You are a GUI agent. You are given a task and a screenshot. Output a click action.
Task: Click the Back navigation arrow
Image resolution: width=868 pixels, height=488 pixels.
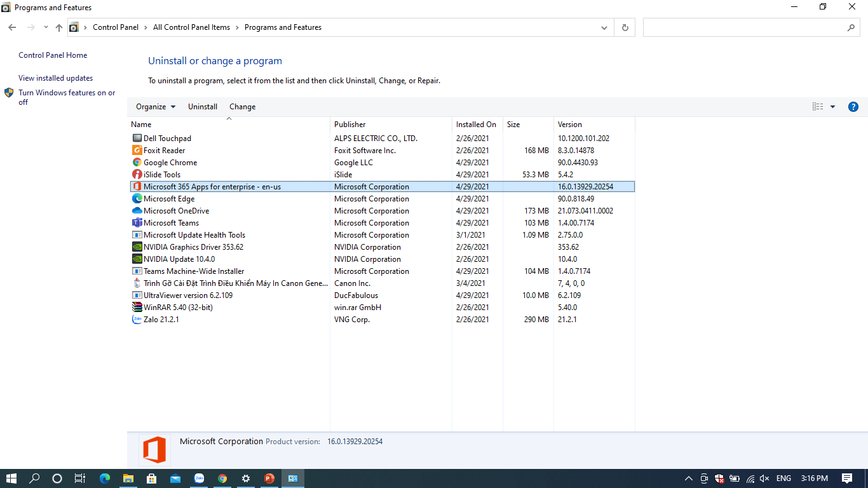12,27
